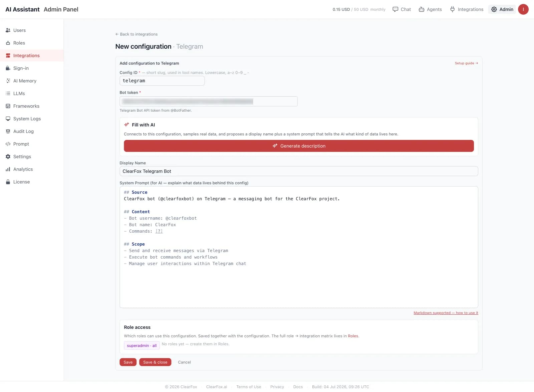Open Markdown supported how to use it link
The image size is (534, 392).
point(446,313)
